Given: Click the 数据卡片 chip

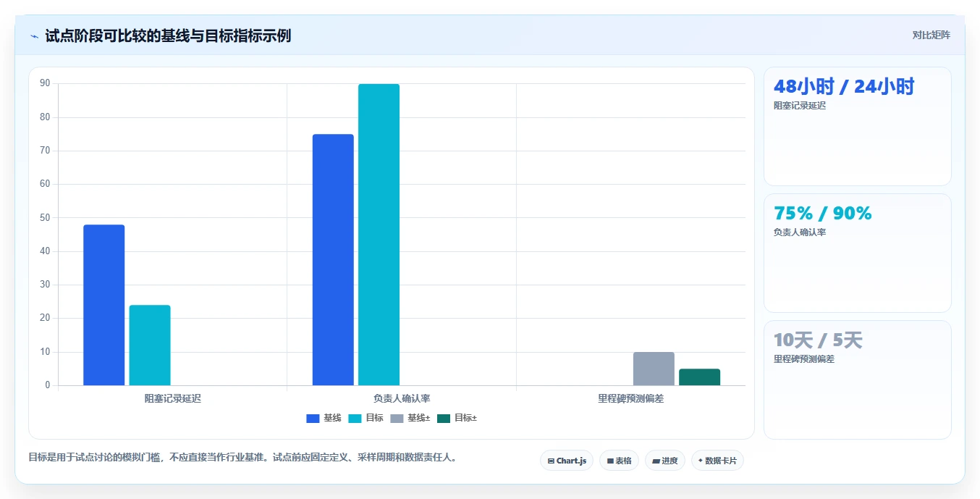Looking at the screenshot, I should [717, 461].
